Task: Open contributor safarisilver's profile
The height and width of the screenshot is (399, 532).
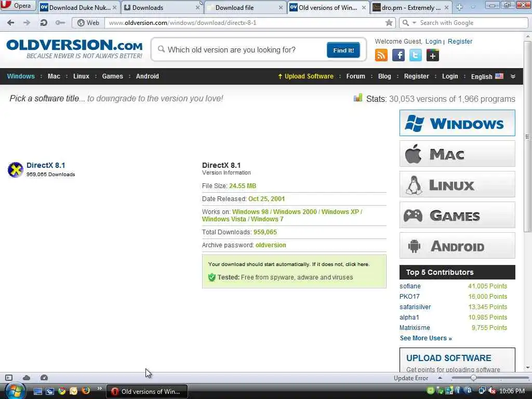Action: coord(415,307)
